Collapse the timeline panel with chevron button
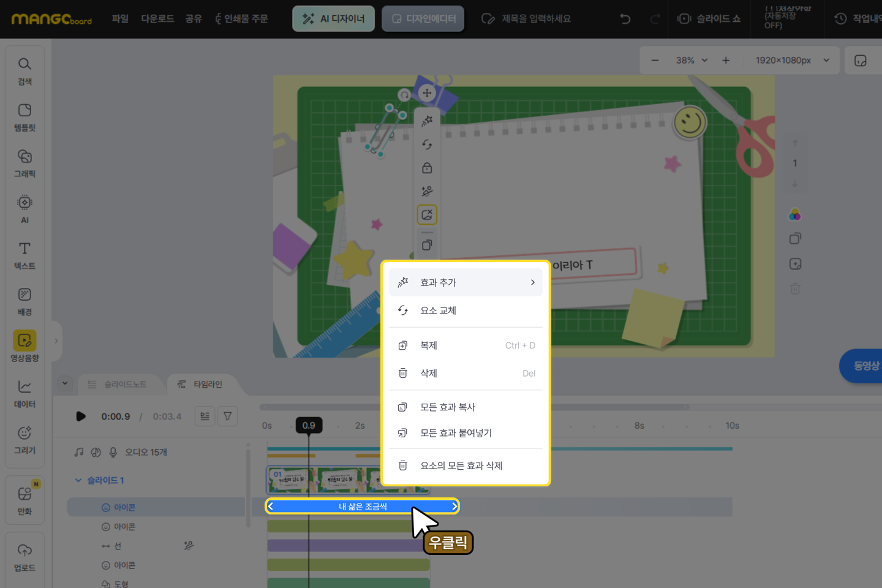Image resolution: width=882 pixels, height=588 pixels. click(x=65, y=384)
